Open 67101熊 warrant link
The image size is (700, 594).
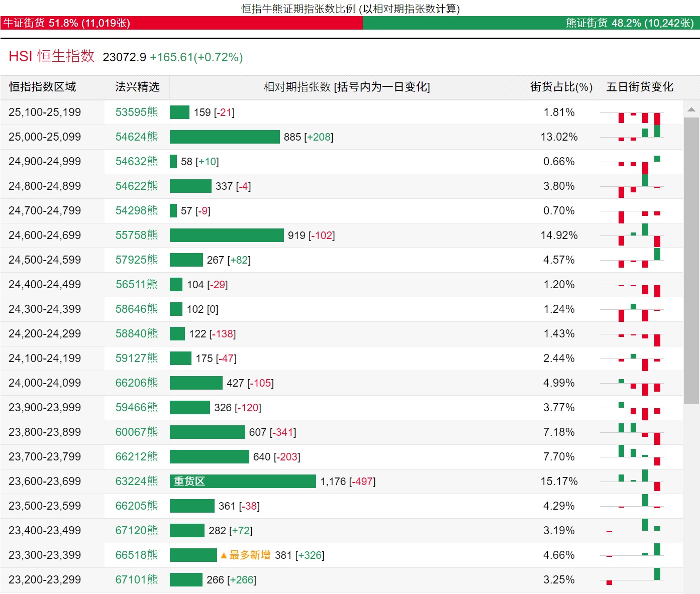pyautogui.click(x=137, y=579)
